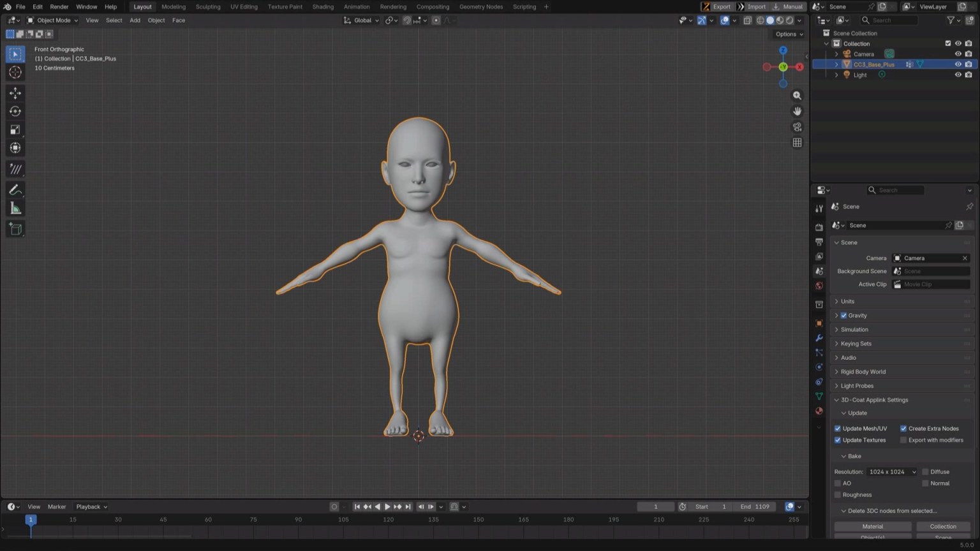Select the Cursor tool in the toolbar
The image size is (980, 551).
click(x=15, y=73)
